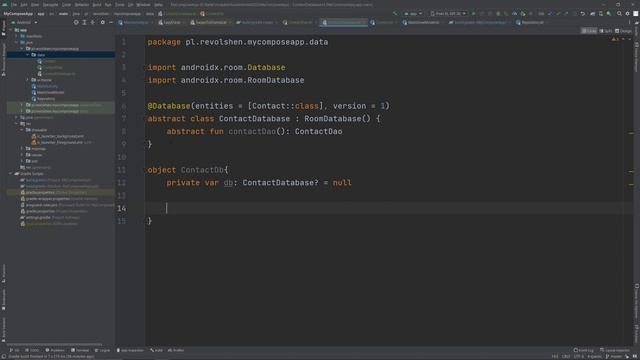Switch to the MainViewModel.kt editor tab

point(421,22)
